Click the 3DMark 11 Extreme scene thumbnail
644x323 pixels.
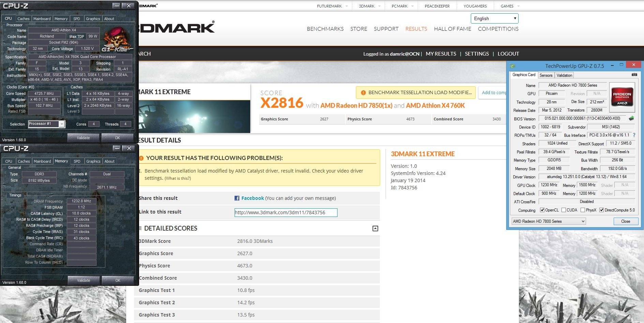pyautogui.click(x=194, y=116)
